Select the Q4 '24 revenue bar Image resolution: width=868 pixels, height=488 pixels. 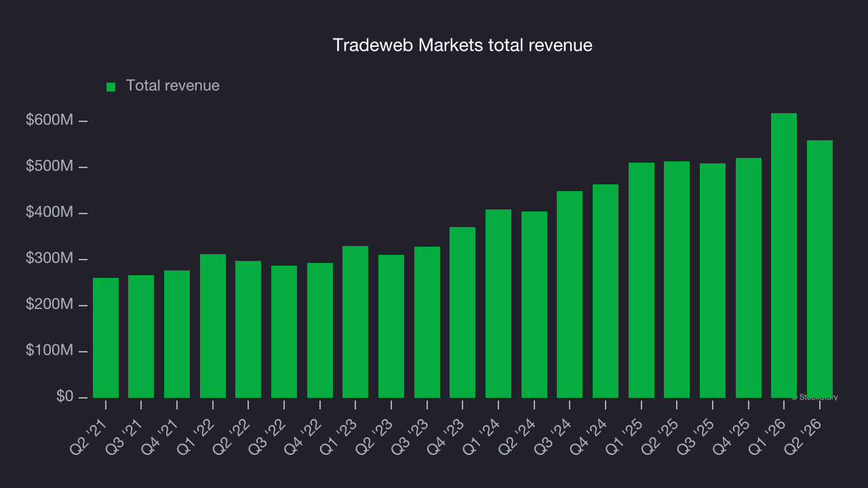pos(606,291)
